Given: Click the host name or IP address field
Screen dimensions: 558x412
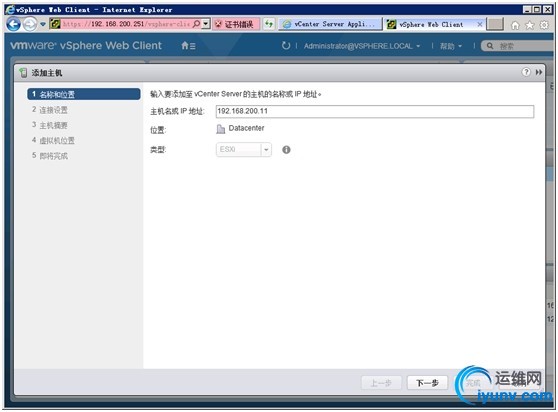Looking at the screenshot, I should [375, 111].
